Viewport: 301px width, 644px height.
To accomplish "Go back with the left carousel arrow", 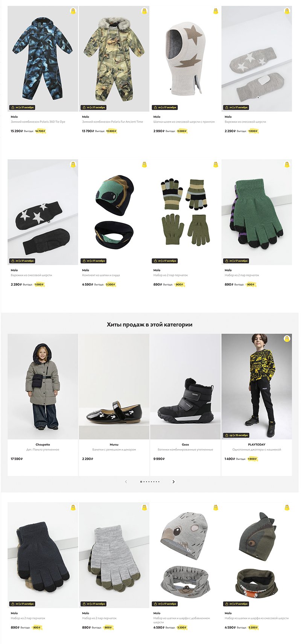I will [126, 482].
